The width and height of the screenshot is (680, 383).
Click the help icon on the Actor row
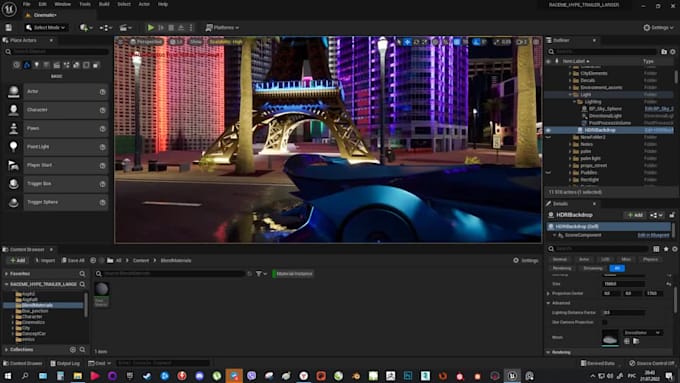pos(103,92)
